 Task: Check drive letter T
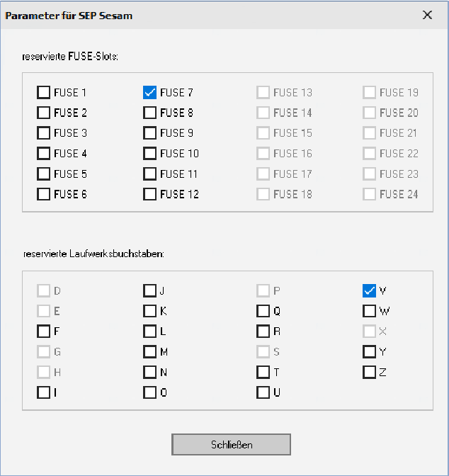(263, 372)
